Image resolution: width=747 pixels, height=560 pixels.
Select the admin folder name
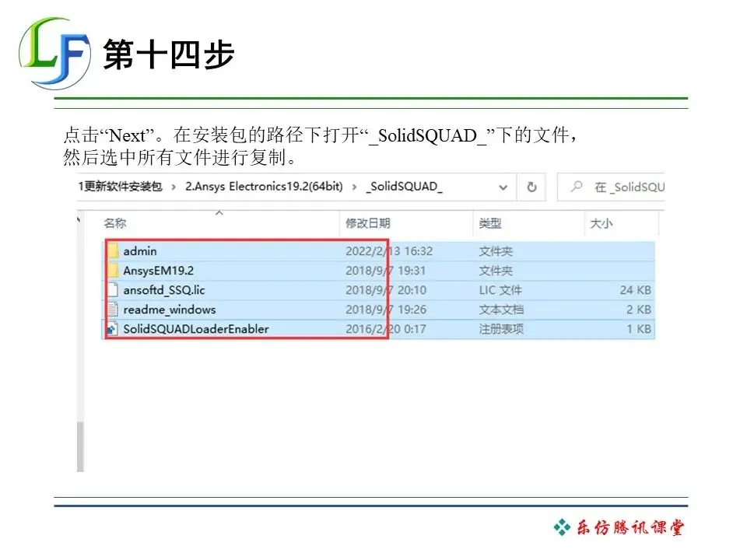click(x=139, y=251)
